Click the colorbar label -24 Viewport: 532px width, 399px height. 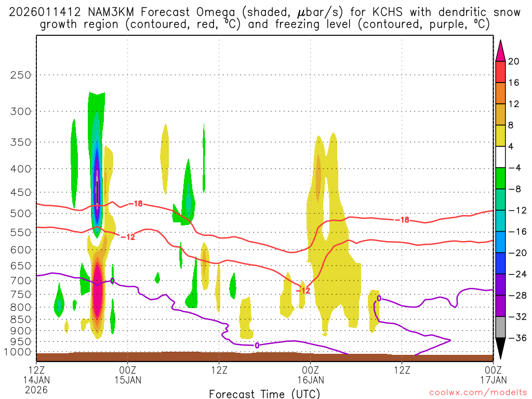coord(517,274)
